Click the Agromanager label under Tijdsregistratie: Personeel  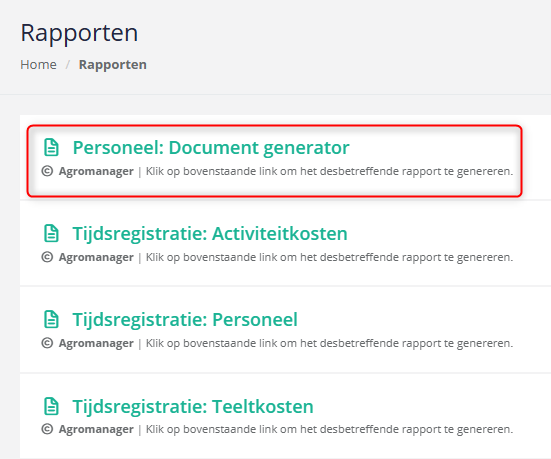[96, 344]
